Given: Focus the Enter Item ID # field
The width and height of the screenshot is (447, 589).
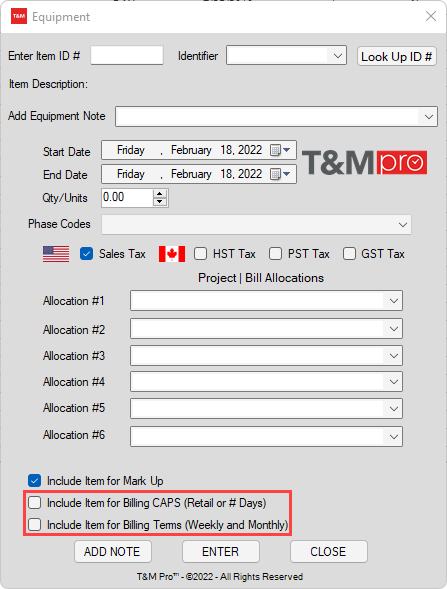Looking at the screenshot, I should (127, 56).
